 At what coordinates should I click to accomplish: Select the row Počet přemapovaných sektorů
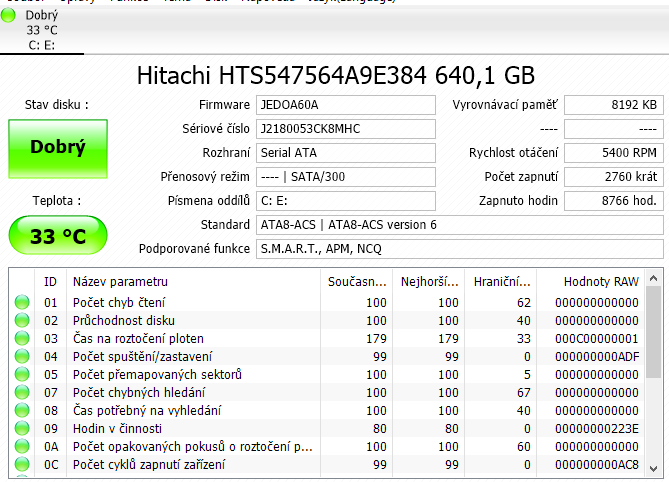[x=327, y=375]
